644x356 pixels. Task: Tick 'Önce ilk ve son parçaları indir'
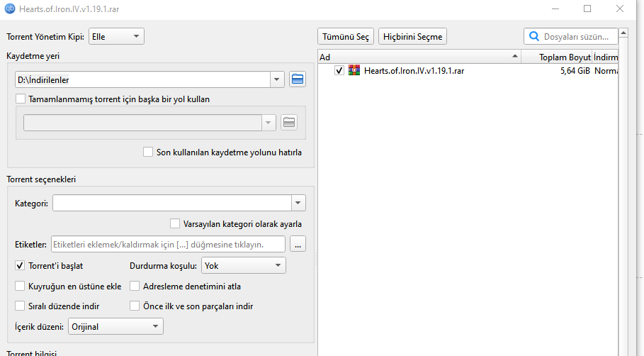click(135, 306)
